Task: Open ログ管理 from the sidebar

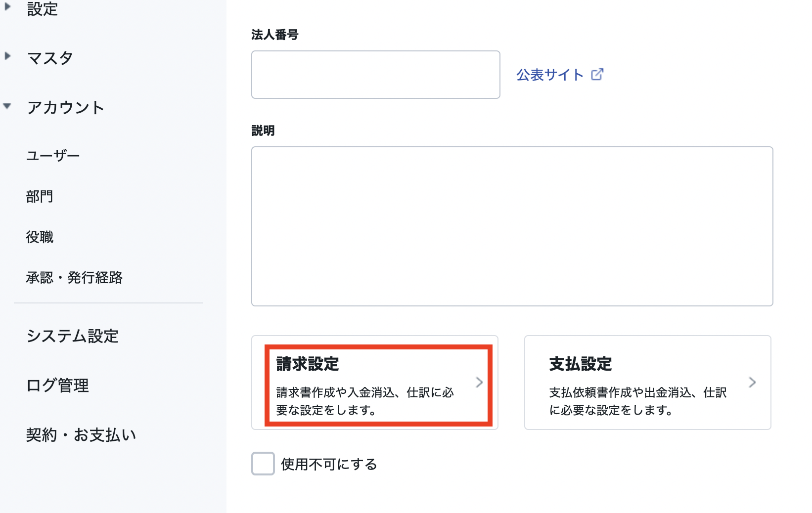Action: [x=58, y=385]
